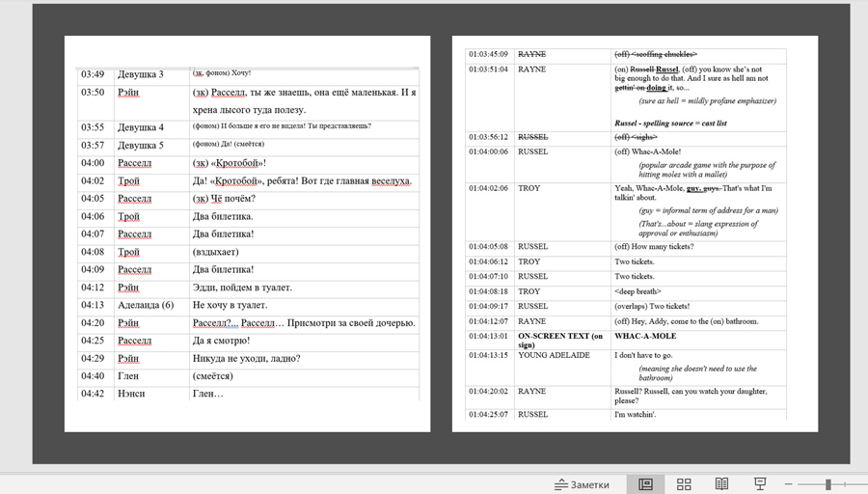868x494 pixels.
Task: Click the speaker name Девушка 4
Action: [141, 127]
